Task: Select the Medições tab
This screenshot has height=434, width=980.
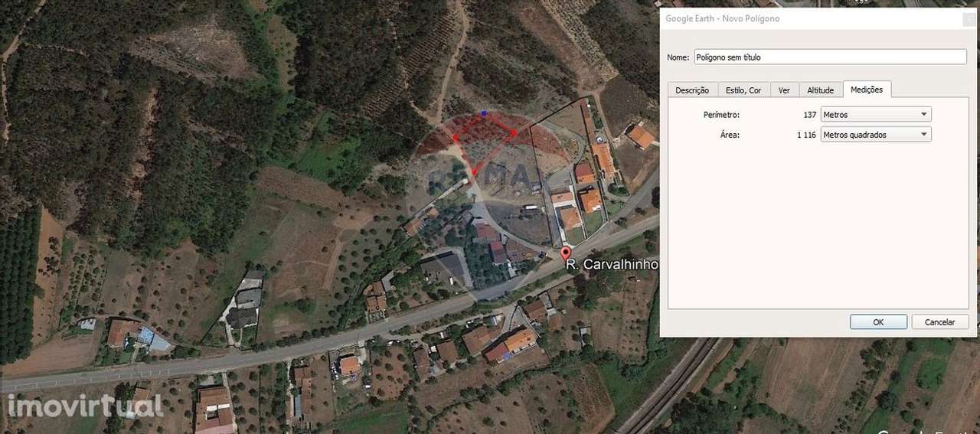Action: pos(867,90)
